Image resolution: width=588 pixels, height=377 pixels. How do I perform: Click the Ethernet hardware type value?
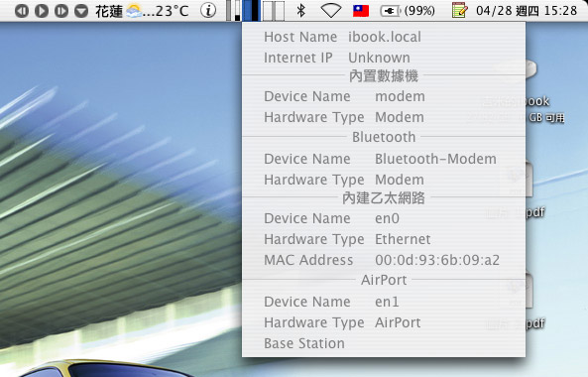403,239
